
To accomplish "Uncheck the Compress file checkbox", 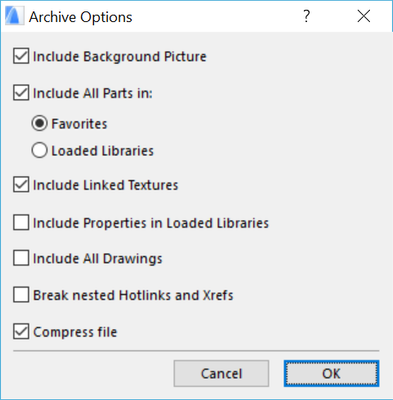I will click(21, 332).
